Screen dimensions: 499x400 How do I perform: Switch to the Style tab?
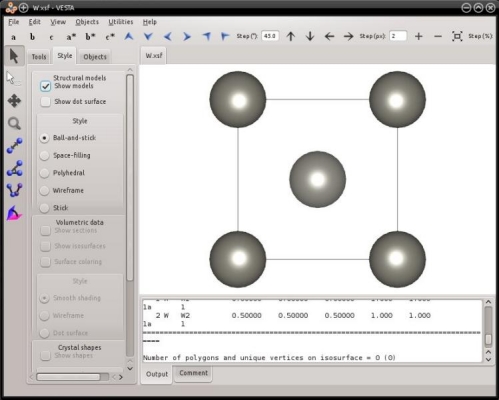coord(65,56)
